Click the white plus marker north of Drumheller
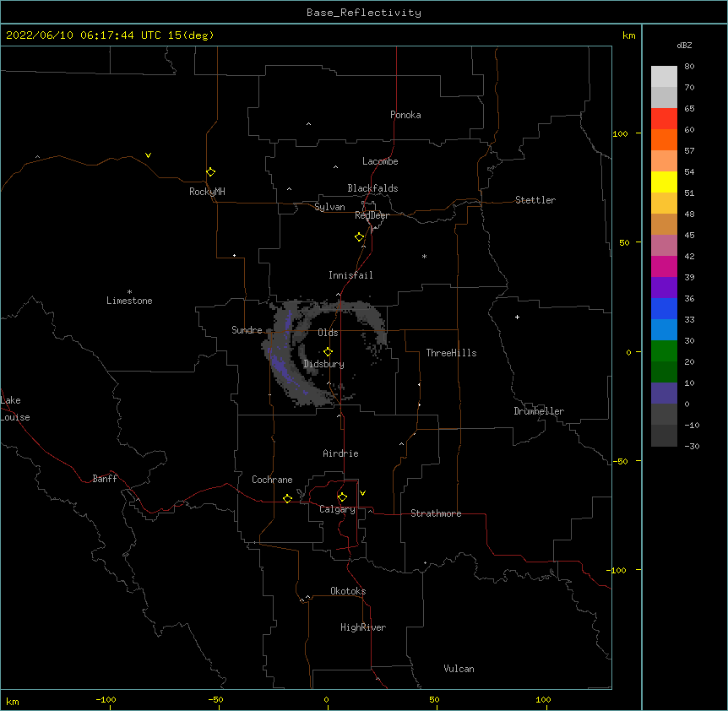728x711 pixels. click(517, 317)
